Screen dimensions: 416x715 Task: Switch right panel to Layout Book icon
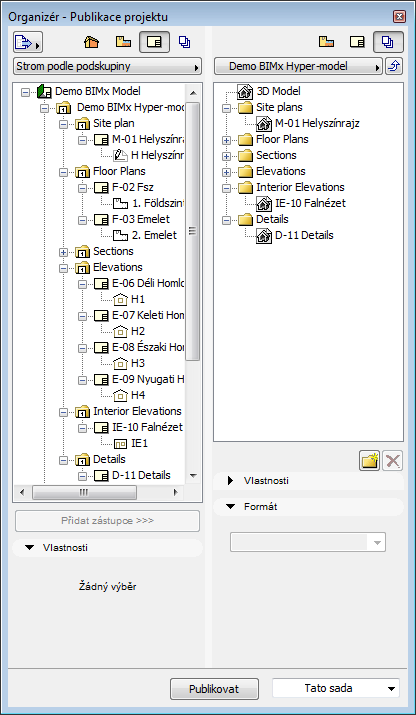point(357,43)
